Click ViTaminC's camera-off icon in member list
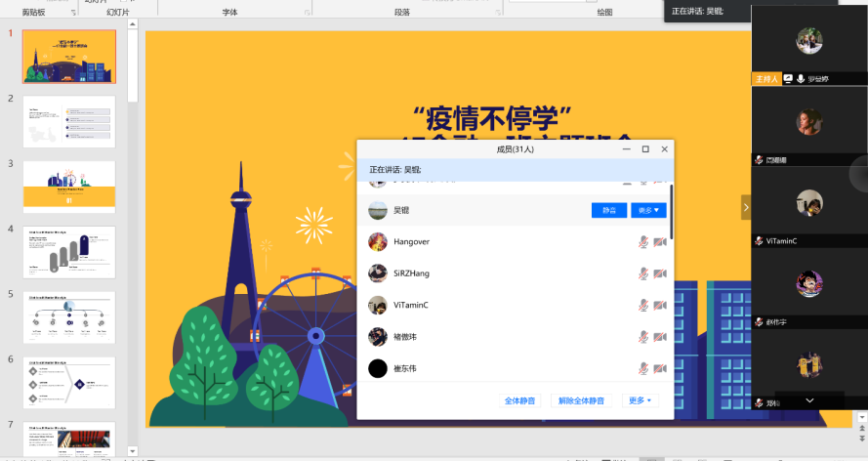 (x=659, y=306)
